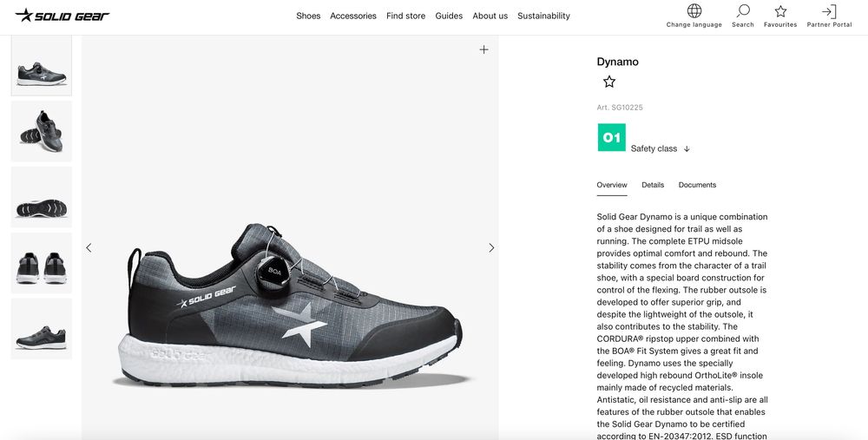Click the green O1 safety class badge

pyautogui.click(x=612, y=137)
